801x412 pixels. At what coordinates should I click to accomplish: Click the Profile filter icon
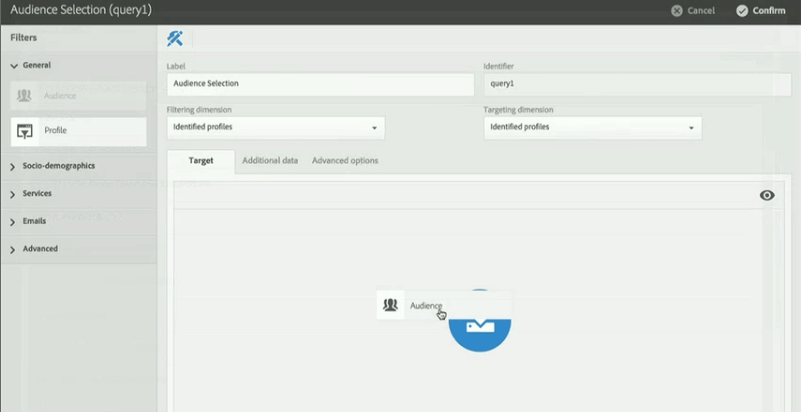point(26,131)
